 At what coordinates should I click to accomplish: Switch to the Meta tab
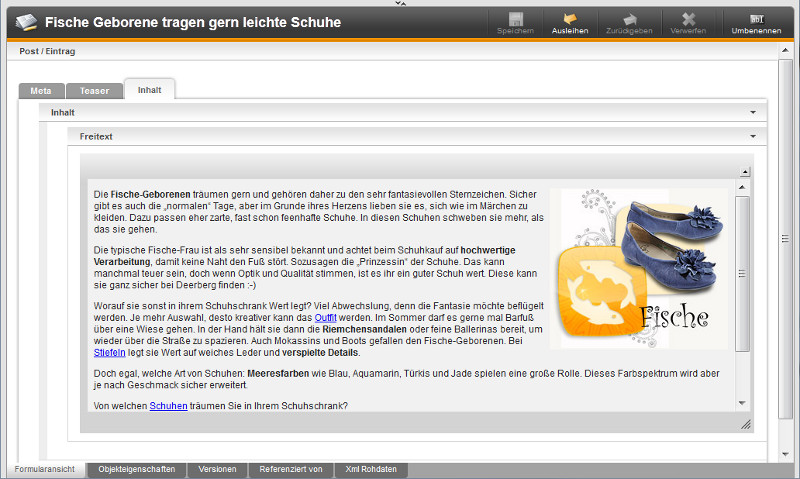41,90
